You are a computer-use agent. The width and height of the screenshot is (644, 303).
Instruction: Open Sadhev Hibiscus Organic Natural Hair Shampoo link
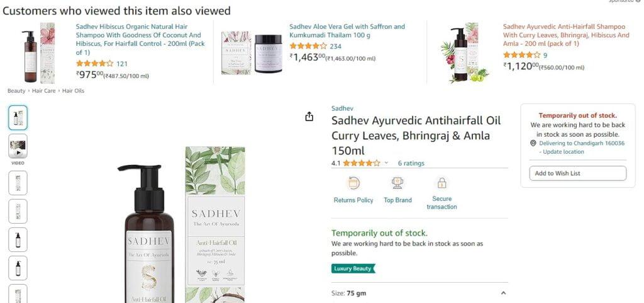(x=140, y=40)
